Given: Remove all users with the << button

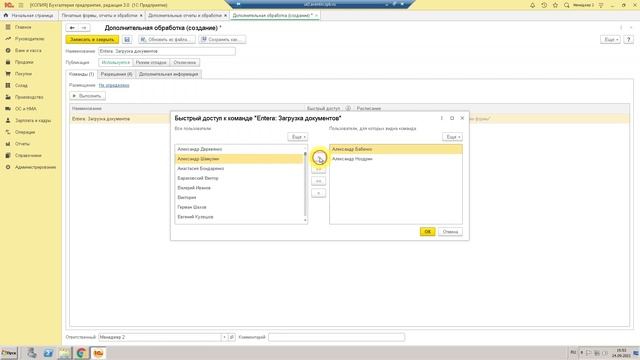Looking at the screenshot, I should click(x=318, y=181).
